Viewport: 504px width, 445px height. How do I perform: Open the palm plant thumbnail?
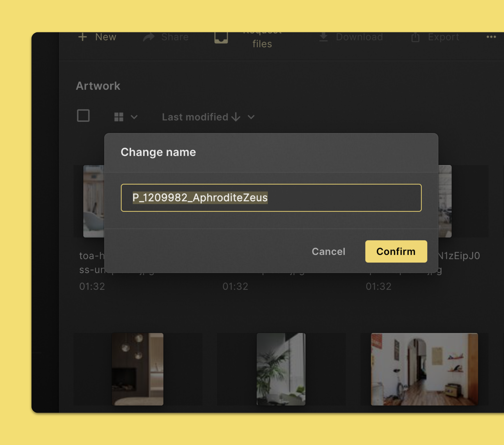point(281,369)
